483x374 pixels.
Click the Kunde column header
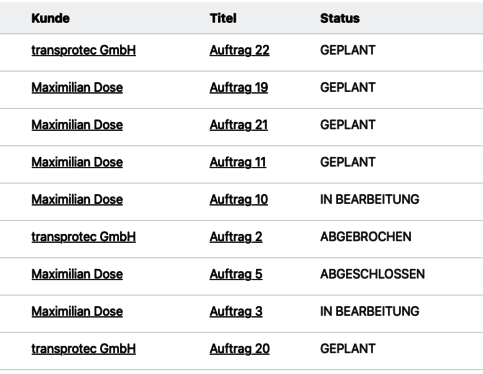(51, 18)
